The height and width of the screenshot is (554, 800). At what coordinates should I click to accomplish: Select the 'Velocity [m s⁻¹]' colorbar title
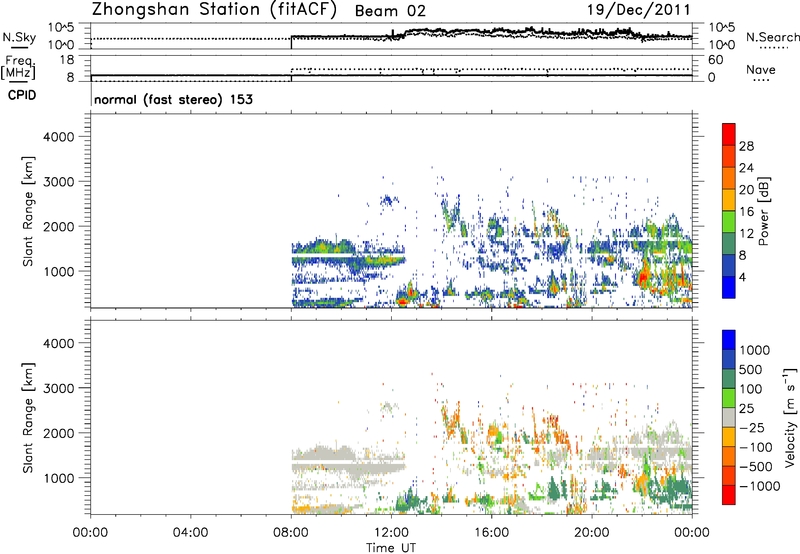790,417
